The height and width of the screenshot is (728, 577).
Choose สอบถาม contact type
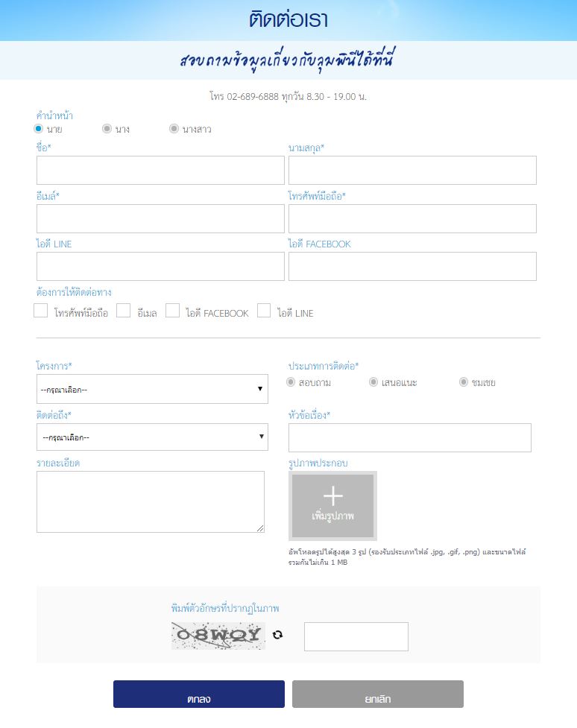291,382
